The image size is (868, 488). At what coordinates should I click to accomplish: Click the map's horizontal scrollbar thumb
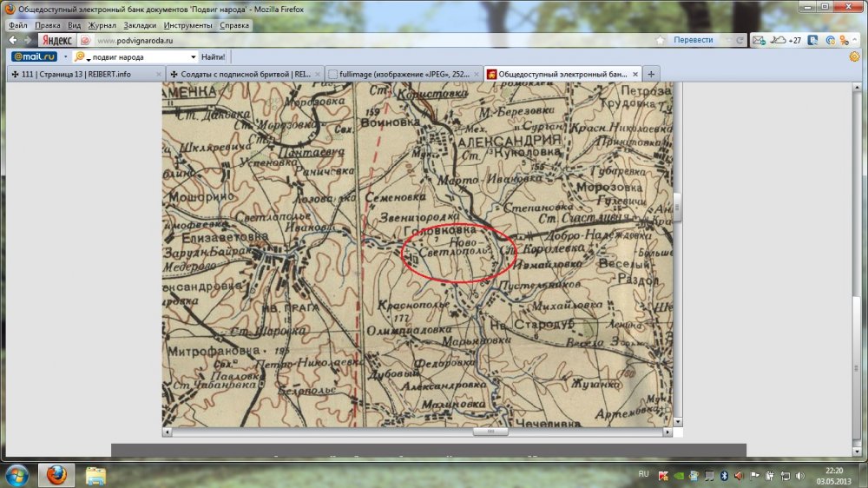click(x=490, y=432)
